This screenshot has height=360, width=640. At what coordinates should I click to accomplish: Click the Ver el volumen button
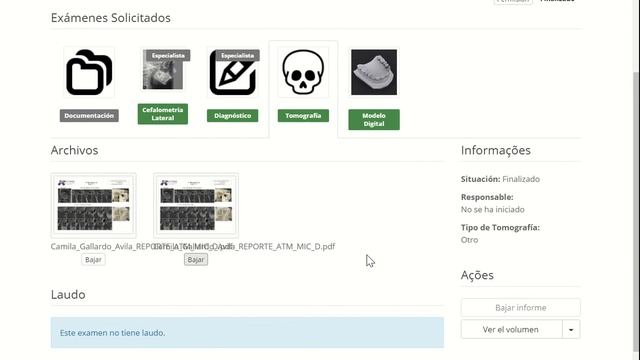[511, 329]
